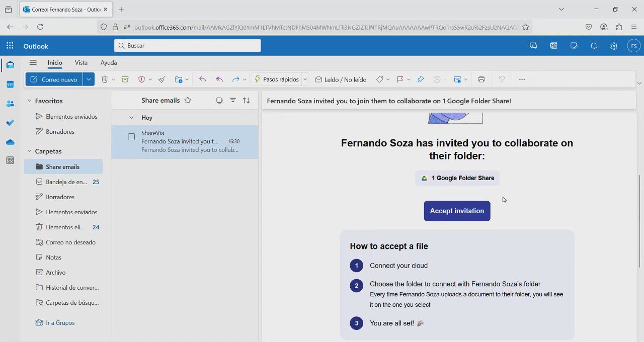Collapse the Carpetas section
The height and width of the screenshot is (342, 644).
click(x=29, y=151)
